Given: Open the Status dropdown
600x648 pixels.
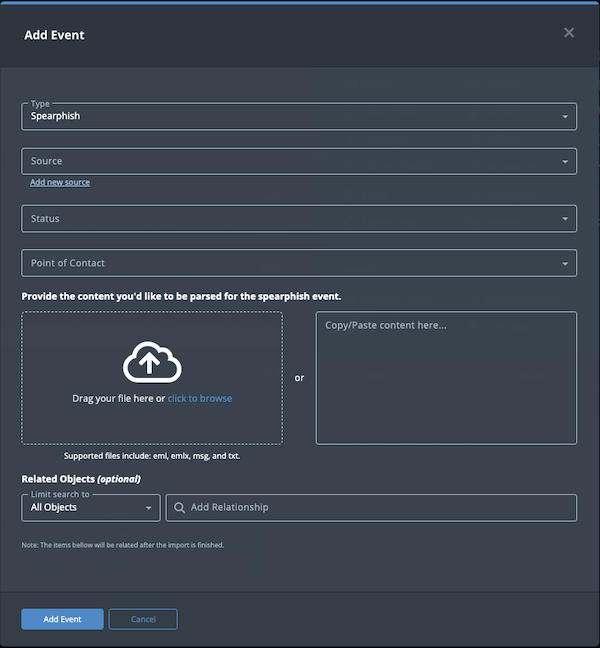Looking at the screenshot, I should click(x=299, y=219).
